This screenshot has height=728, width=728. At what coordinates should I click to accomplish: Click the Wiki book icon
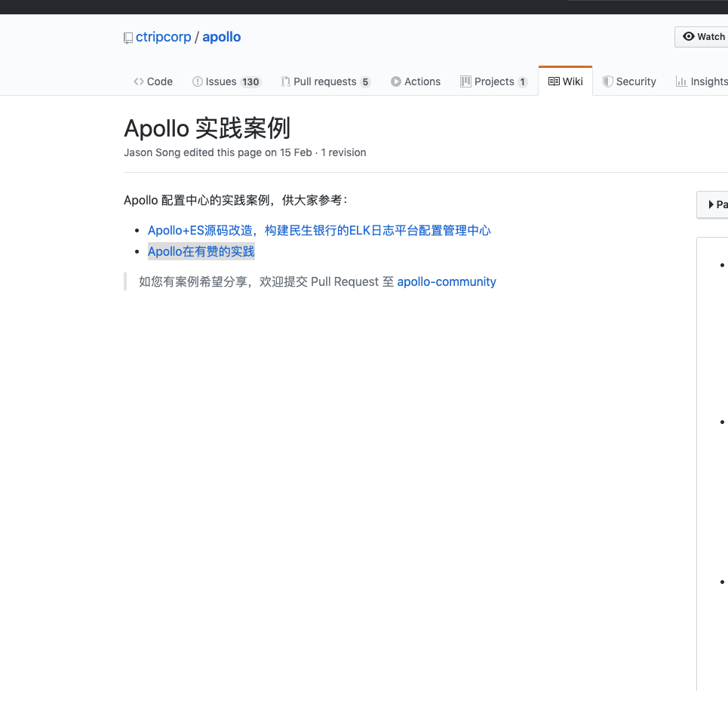point(554,81)
